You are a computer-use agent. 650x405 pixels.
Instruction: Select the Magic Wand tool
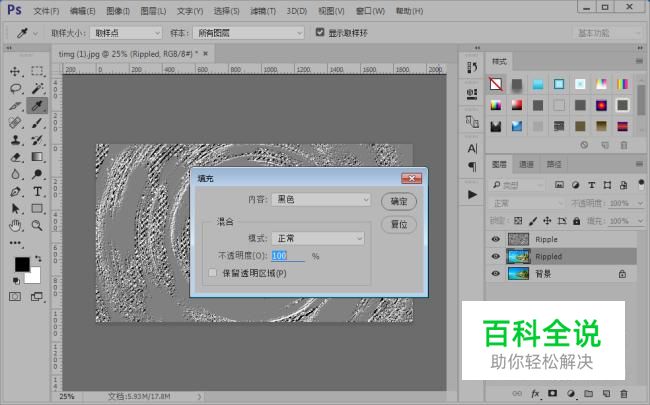tap(37, 88)
